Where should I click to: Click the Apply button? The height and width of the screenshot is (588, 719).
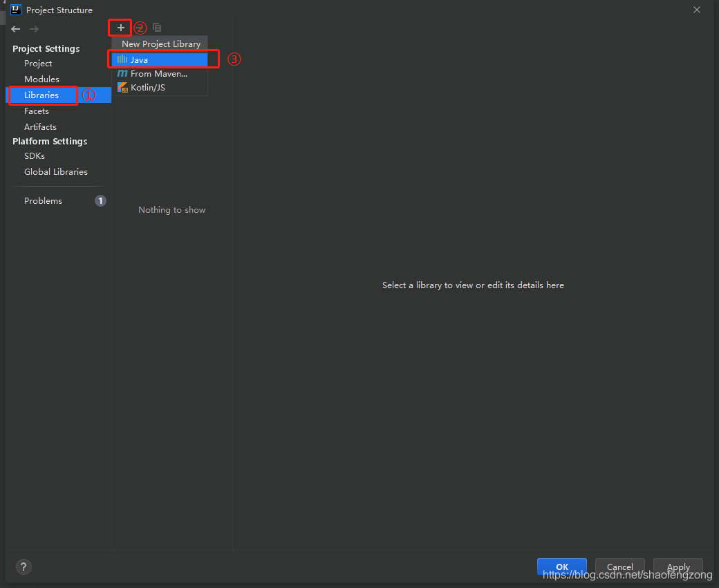pyautogui.click(x=678, y=567)
